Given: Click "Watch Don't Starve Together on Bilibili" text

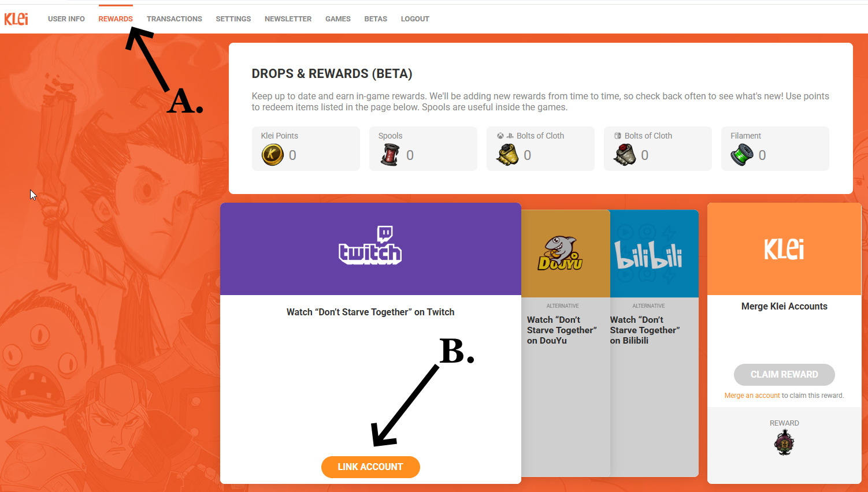Looking at the screenshot, I should coord(645,330).
